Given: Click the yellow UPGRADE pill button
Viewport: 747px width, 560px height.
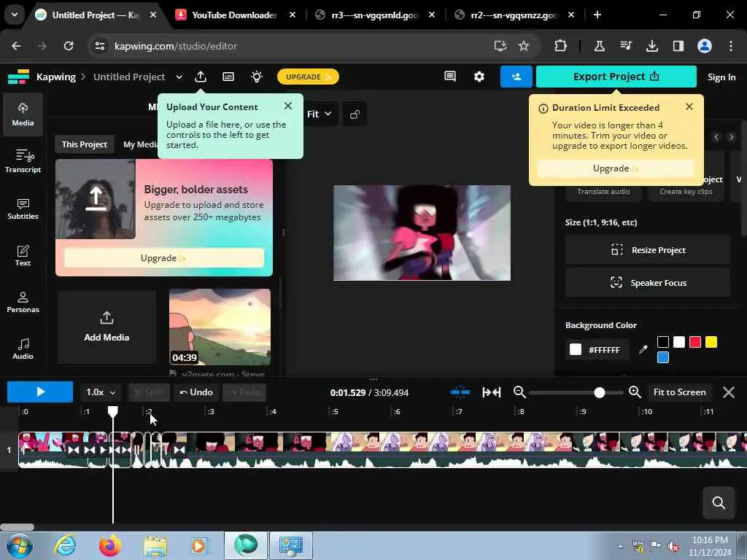Looking at the screenshot, I should pos(308,77).
